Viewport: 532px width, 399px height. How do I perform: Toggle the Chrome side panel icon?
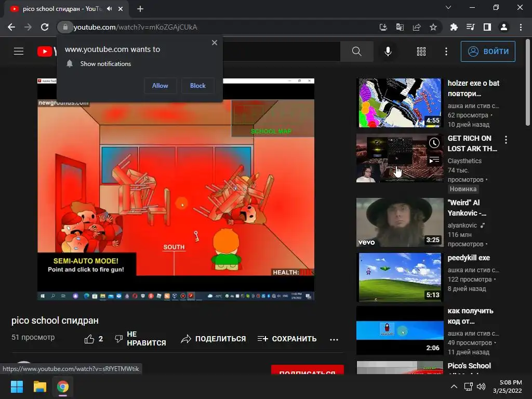[x=487, y=27]
